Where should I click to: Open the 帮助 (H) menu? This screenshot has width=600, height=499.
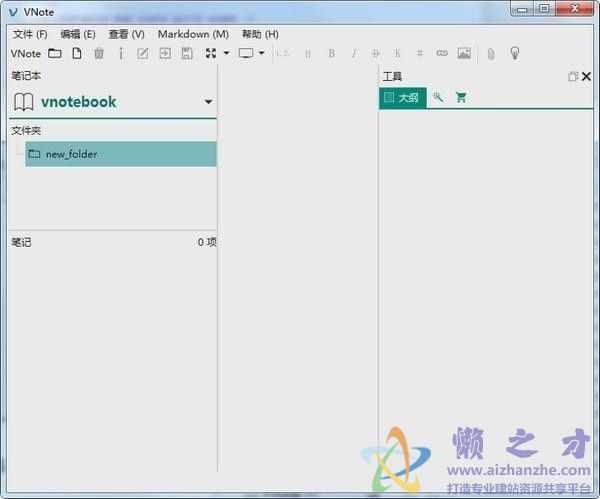coord(260,34)
